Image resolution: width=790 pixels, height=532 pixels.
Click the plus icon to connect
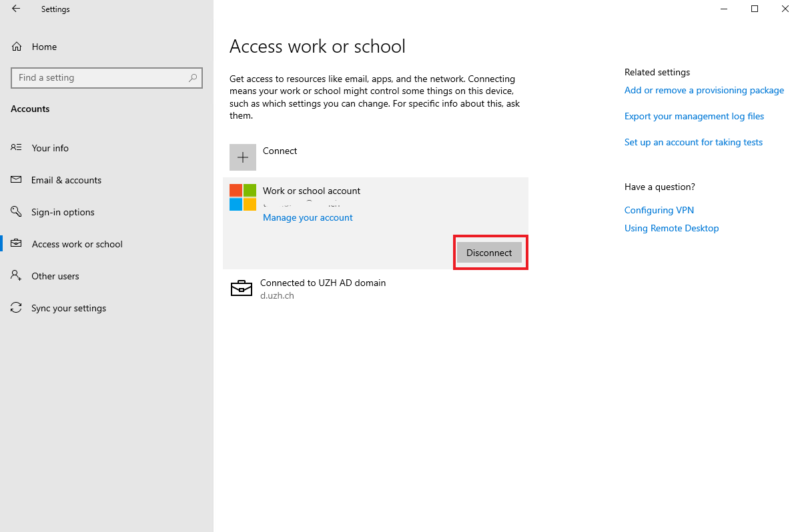point(243,157)
